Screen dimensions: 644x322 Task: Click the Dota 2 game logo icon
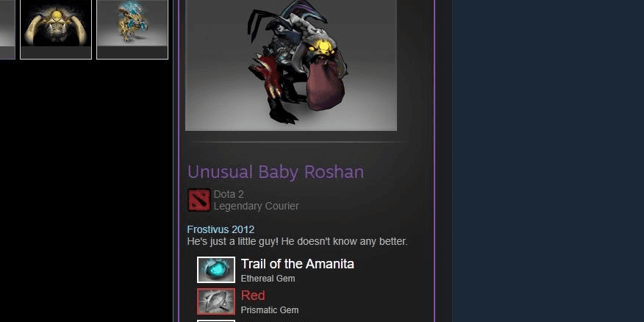198,200
